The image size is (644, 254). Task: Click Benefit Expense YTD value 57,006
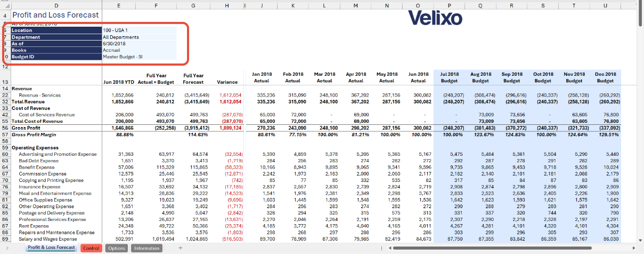tap(126, 167)
